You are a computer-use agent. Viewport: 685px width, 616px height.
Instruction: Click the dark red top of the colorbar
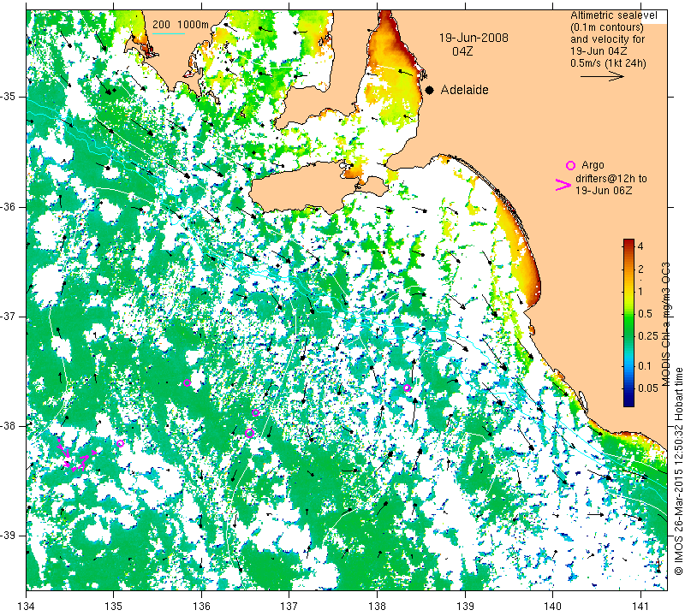pos(628,241)
